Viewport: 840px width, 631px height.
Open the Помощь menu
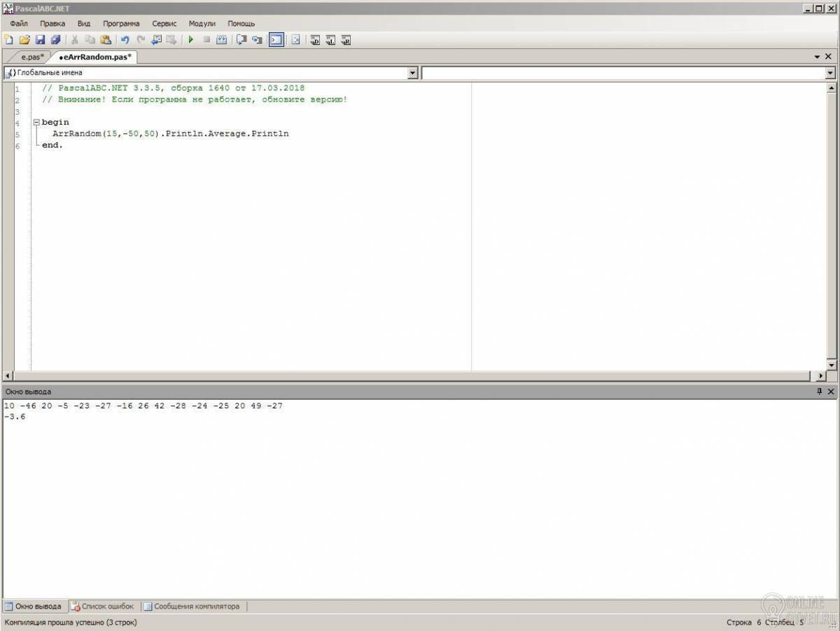tap(241, 23)
